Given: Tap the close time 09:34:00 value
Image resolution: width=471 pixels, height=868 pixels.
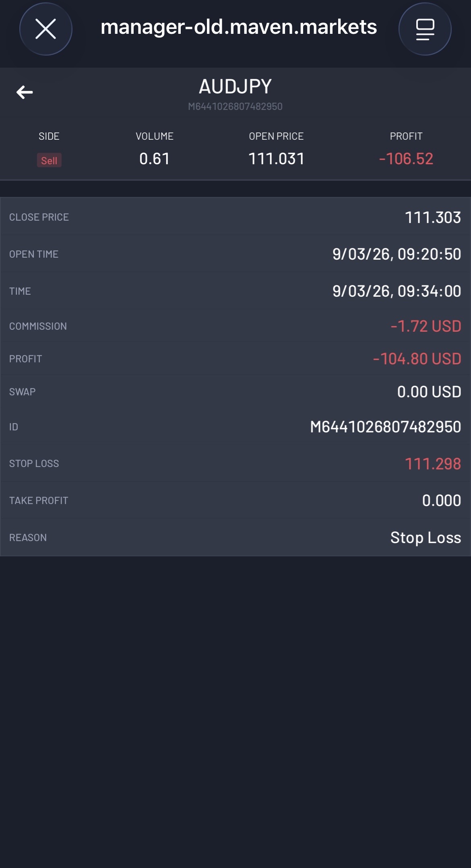Looking at the screenshot, I should [x=397, y=291].
